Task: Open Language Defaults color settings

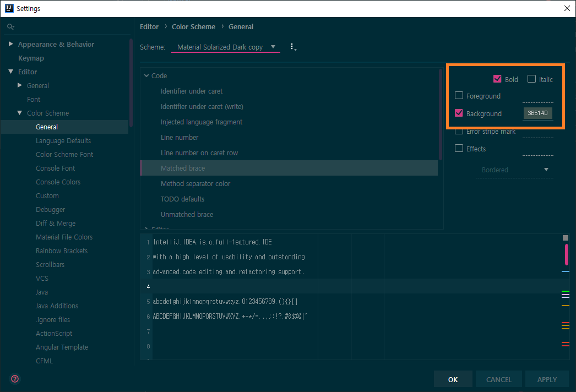Action: click(x=63, y=141)
